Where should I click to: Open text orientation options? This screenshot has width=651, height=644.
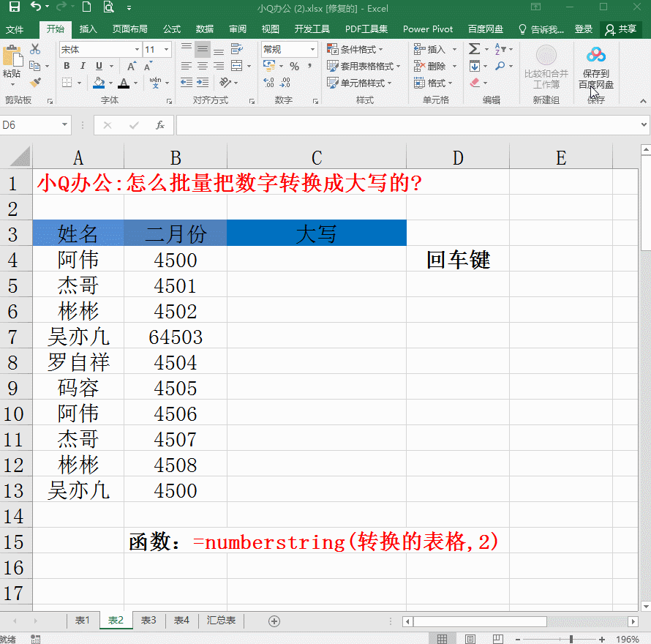pyautogui.click(x=225, y=83)
